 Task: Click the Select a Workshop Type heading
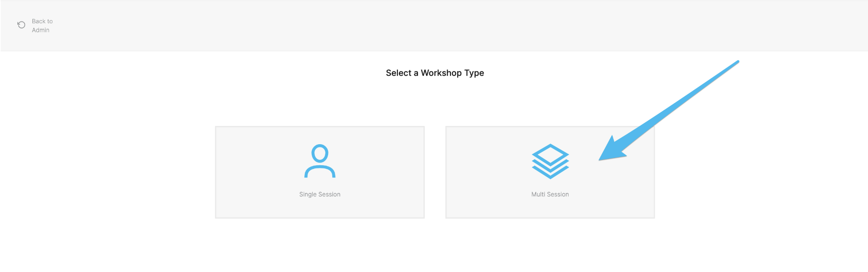(x=435, y=73)
